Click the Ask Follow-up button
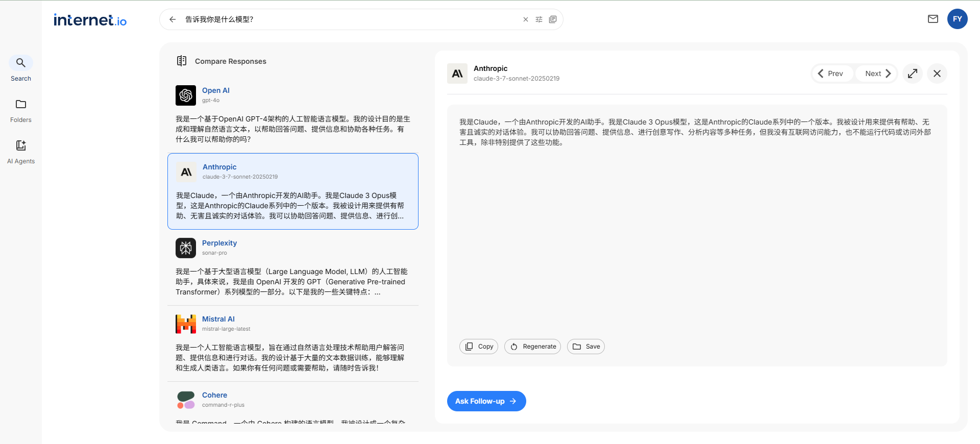The image size is (980, 444). coord(486,401)
